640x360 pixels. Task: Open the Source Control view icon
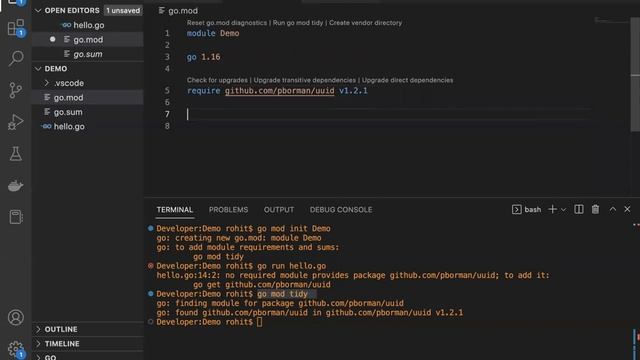pos(16,90)
